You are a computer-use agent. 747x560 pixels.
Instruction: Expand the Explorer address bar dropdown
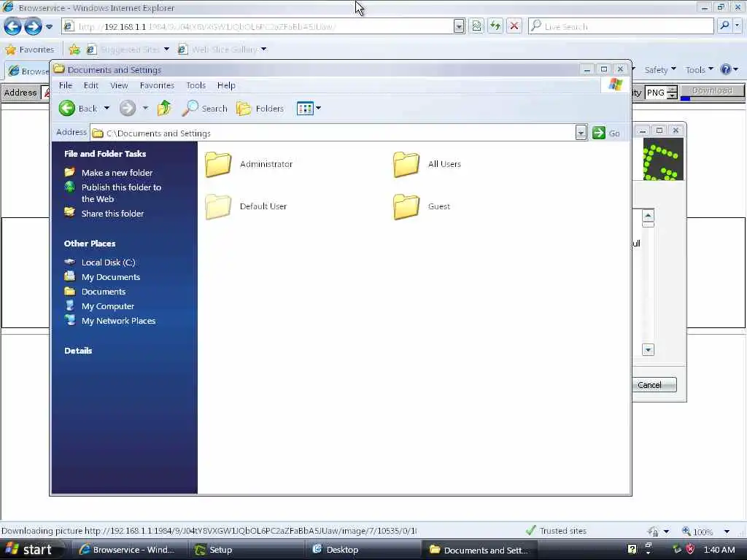(580, 133)
